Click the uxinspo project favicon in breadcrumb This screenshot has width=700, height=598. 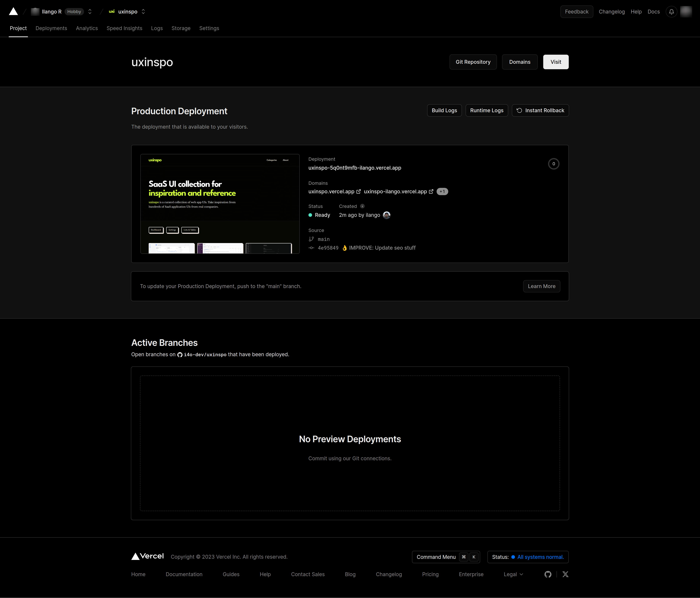tap(112, 11)
